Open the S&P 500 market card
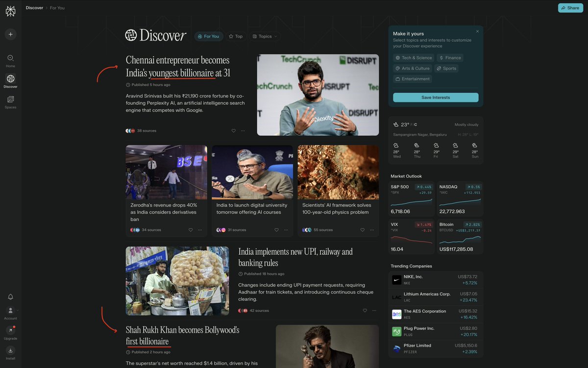The height and width of the screenshot is (368, 588). tap(411, 199)
